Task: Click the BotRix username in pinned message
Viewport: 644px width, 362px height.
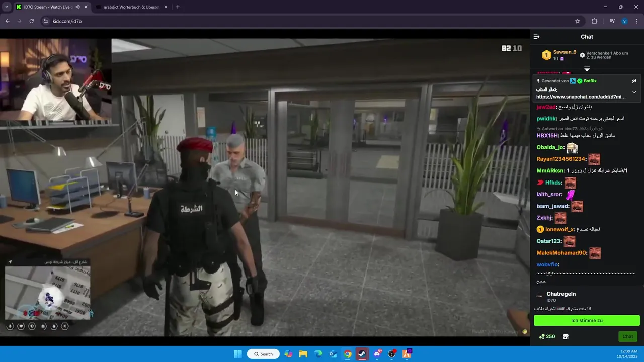Action: click(590, 81)
